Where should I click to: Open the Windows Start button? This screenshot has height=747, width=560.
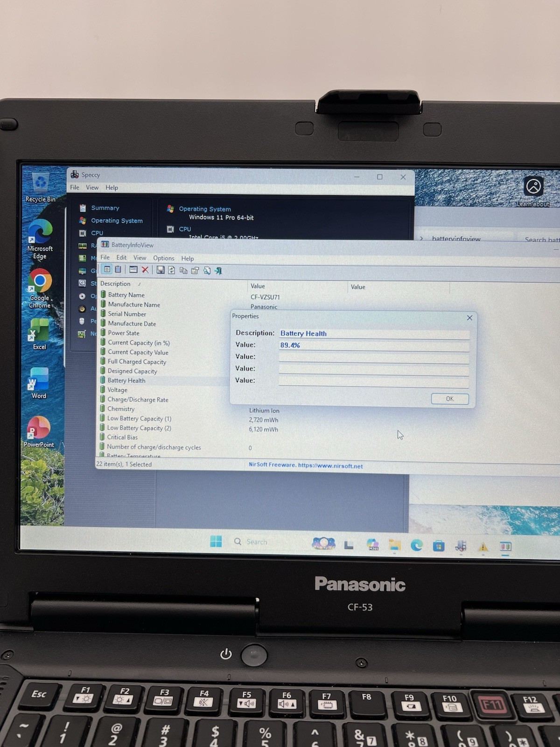point(216,541)
